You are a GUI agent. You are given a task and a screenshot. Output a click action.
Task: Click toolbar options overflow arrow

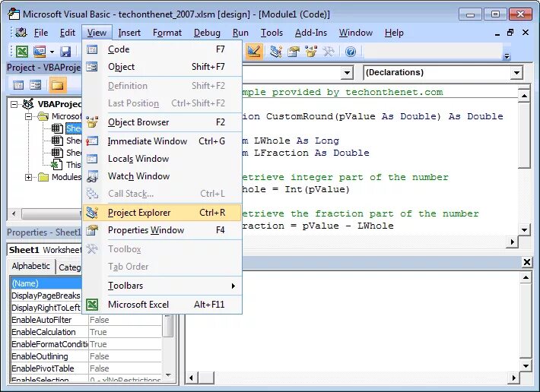(x=507, y=56)
